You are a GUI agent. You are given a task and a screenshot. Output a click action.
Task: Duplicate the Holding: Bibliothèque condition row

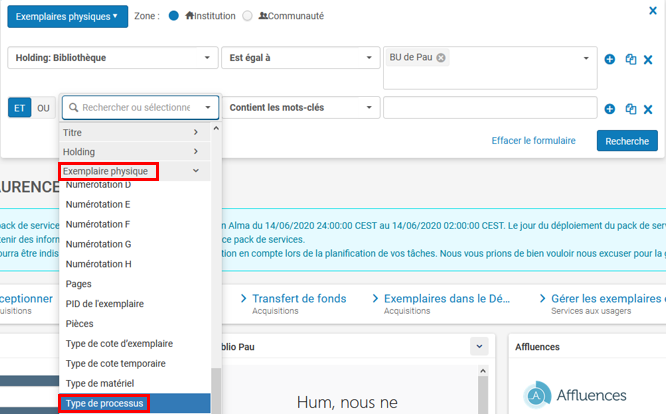coord(630,59)
